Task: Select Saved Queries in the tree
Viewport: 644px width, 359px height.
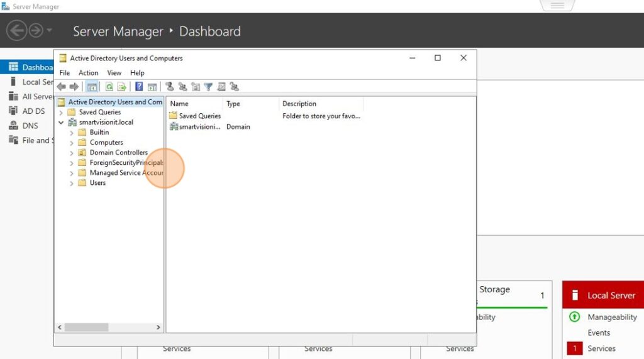Action: coord(100,112)
